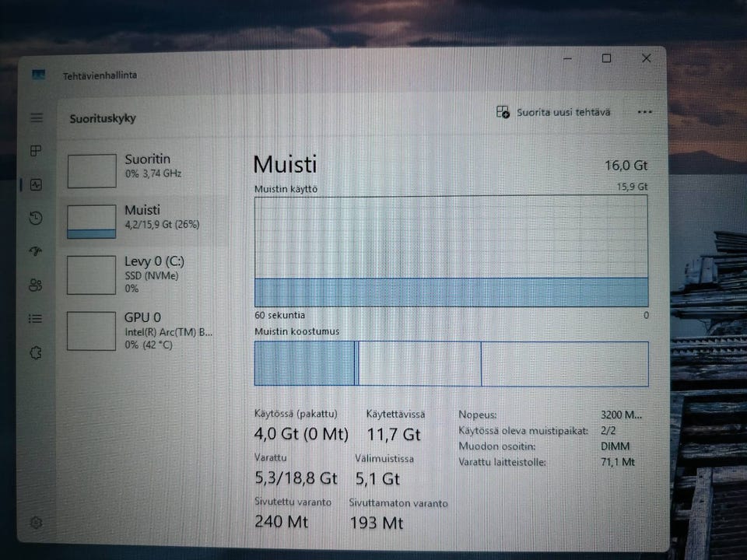Click the 5,3/18,8 Gt committed value

(x=296, y=478)
